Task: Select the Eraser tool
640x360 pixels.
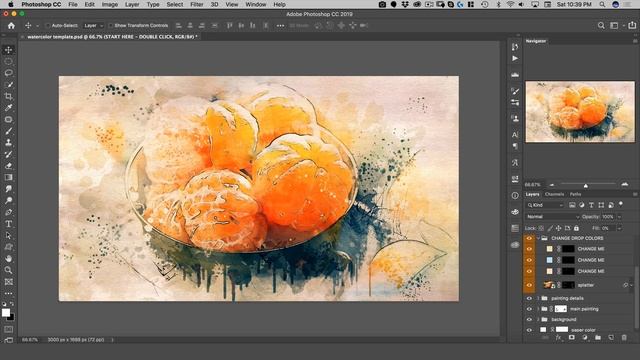Action: 8,166
